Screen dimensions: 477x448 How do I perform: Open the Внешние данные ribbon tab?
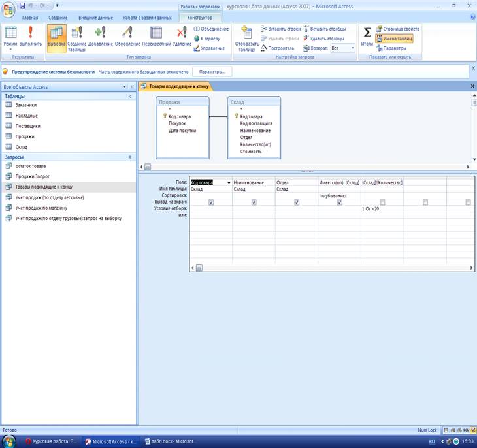click(95, 18)
